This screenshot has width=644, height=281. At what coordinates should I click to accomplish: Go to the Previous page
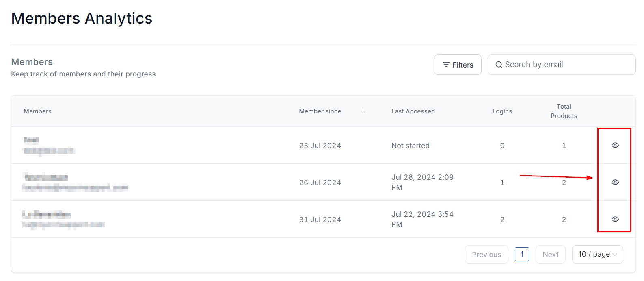click(x=486, y=254)
